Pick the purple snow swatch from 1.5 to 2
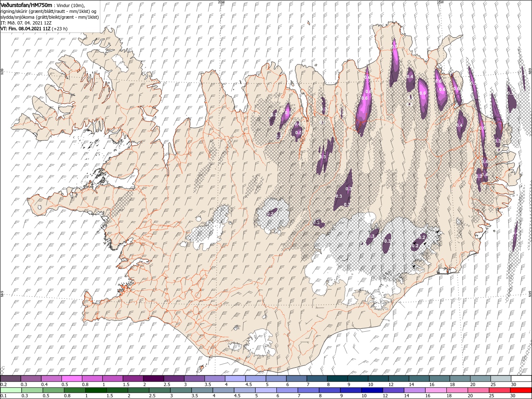Image resolution: width=532 pixels, height=399 pixels. pos(133,379)
